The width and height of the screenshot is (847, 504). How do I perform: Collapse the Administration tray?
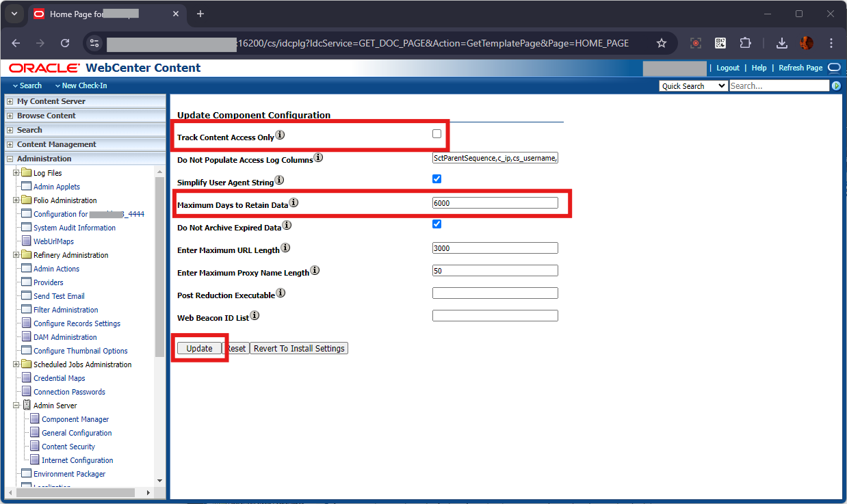point(10,159)
